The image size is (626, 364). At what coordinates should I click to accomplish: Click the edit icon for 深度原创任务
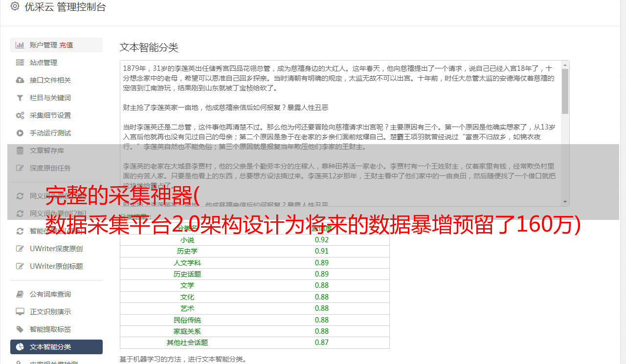pyautogui.click(x=20, y=168)
